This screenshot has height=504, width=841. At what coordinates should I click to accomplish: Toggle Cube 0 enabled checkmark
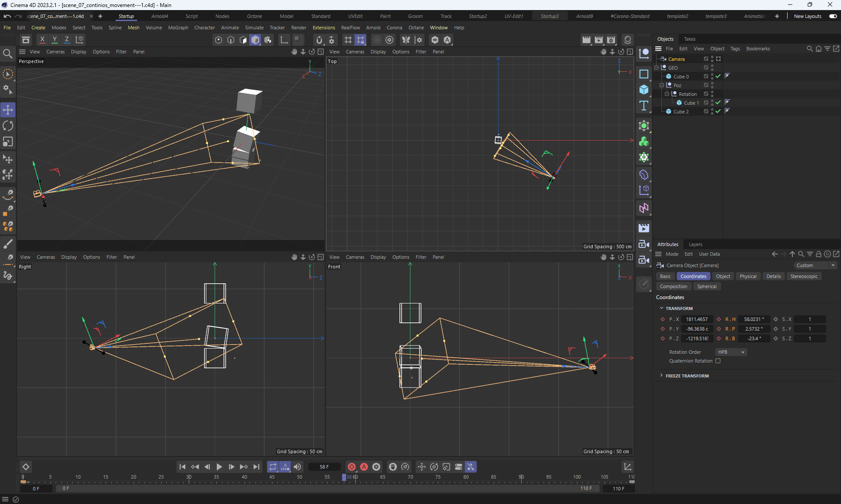pyautogui.click(x=718, y=76)
